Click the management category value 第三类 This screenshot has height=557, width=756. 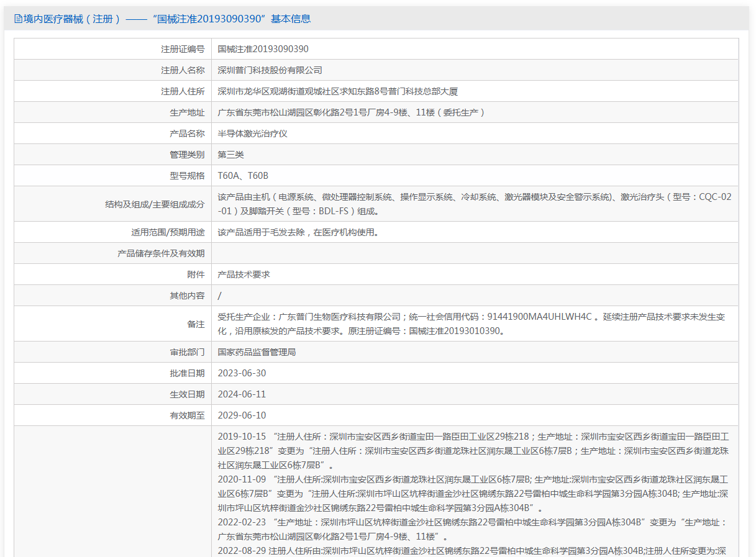click(x=230, y=155)
